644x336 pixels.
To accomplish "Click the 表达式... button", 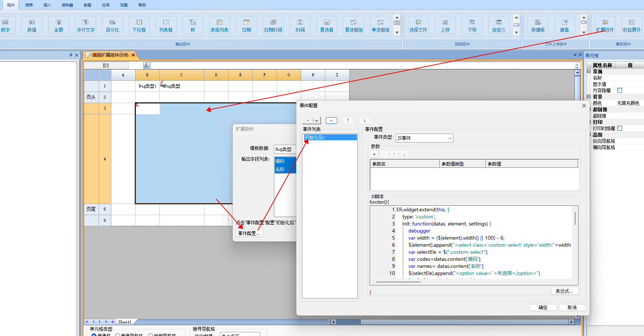I will [x=564, y=291].
